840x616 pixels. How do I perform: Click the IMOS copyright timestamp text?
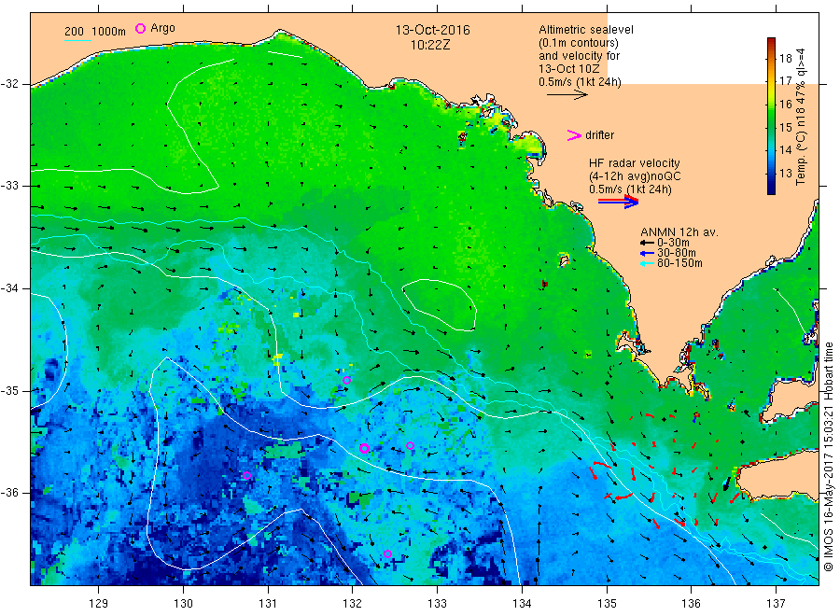coord(828,456)
